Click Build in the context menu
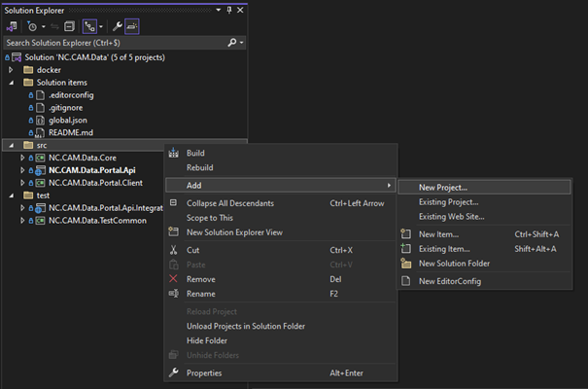This screenshot has height=389, width=588. coord(195,153)
